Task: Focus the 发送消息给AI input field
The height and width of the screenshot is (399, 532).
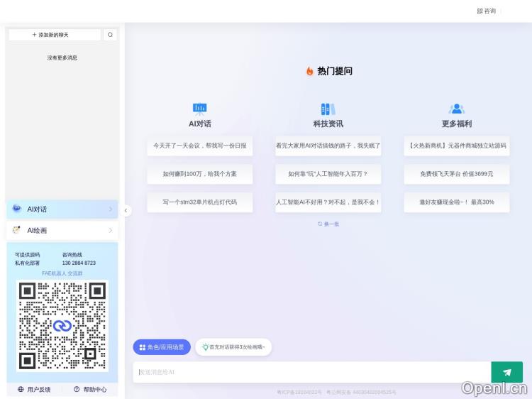Action: click(312, 372)
